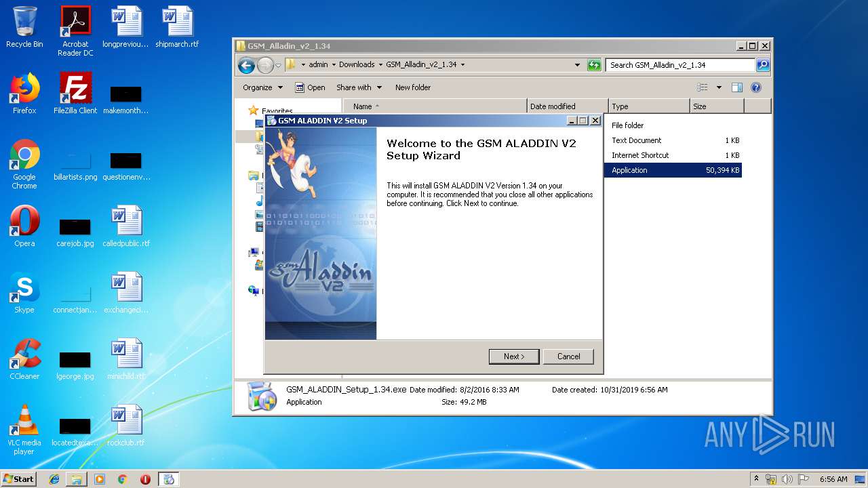Click the Action Center flag tray icon
The height and width of the screenshot is (488, 868).
click(x=804, y=479)
